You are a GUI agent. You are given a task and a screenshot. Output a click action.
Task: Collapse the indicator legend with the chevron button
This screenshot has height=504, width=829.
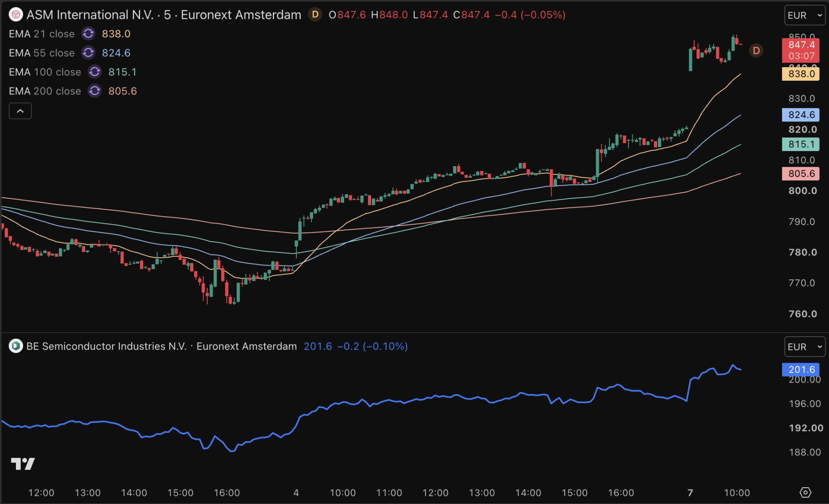click(x=20, y=111)
